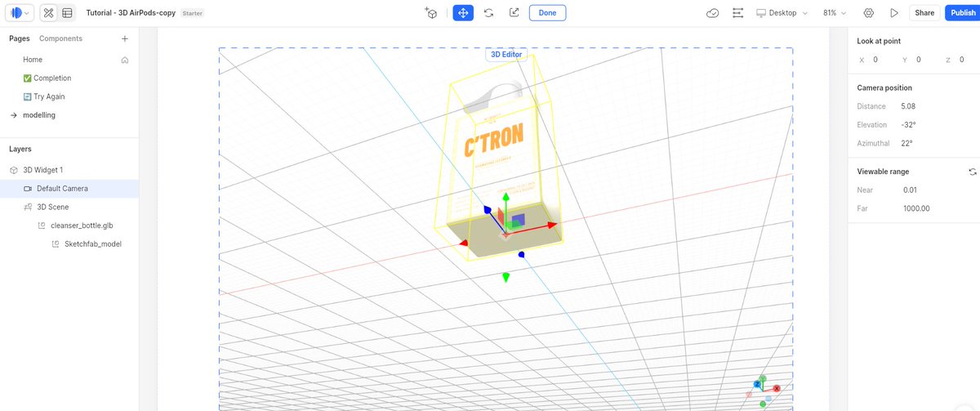This screenshot has width=980, height=411.
Task: Select the Default Camera layer
Action: (69, 189)
